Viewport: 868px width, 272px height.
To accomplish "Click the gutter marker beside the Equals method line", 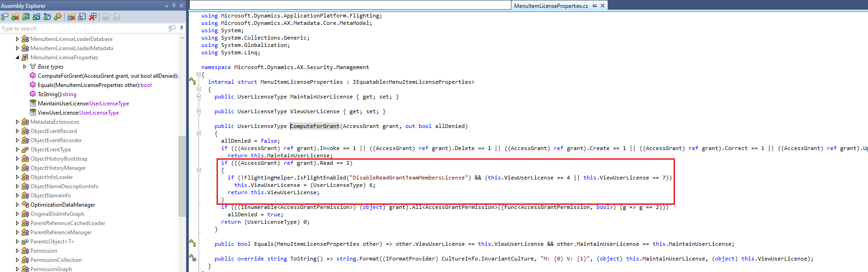I will point(193,243).
